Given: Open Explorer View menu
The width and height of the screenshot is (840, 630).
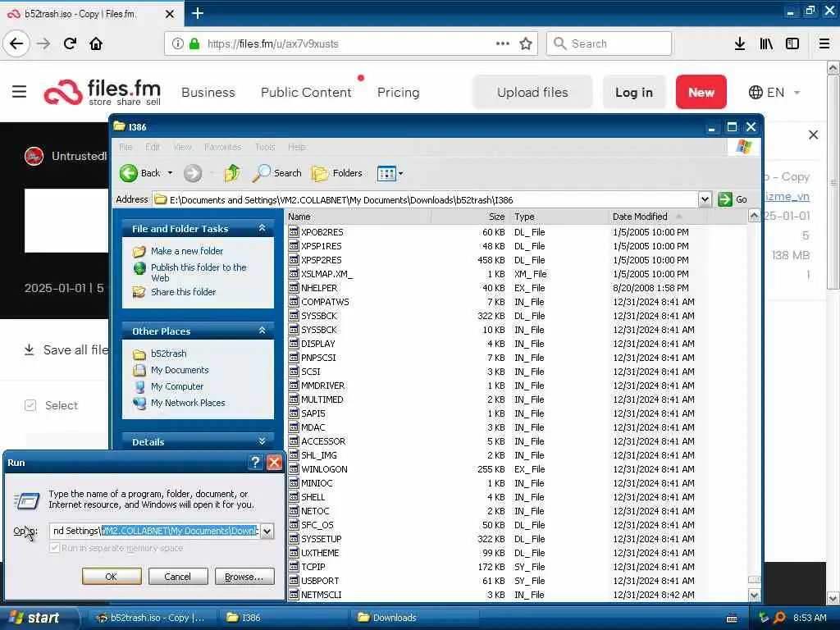Looking at the screenshot, I should (182, 147).
